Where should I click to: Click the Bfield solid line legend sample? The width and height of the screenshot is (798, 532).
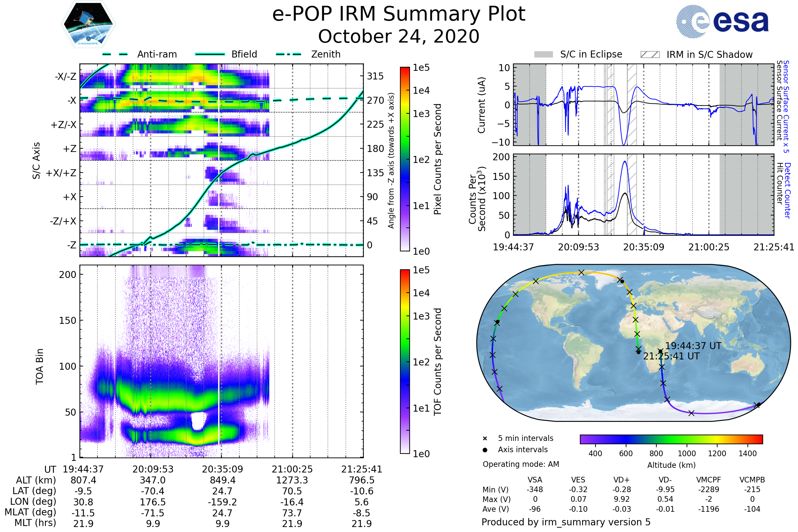pyautogui.click(x=210, y=54)
